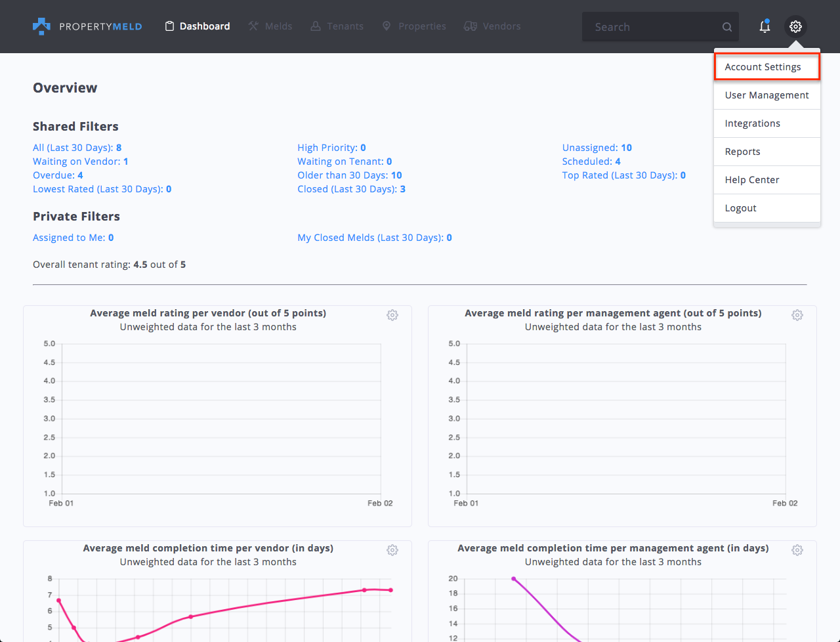Select Integrations from menu
Viewport: 840px width, 642px height.
pyautogui.click(x=767, y=123)
